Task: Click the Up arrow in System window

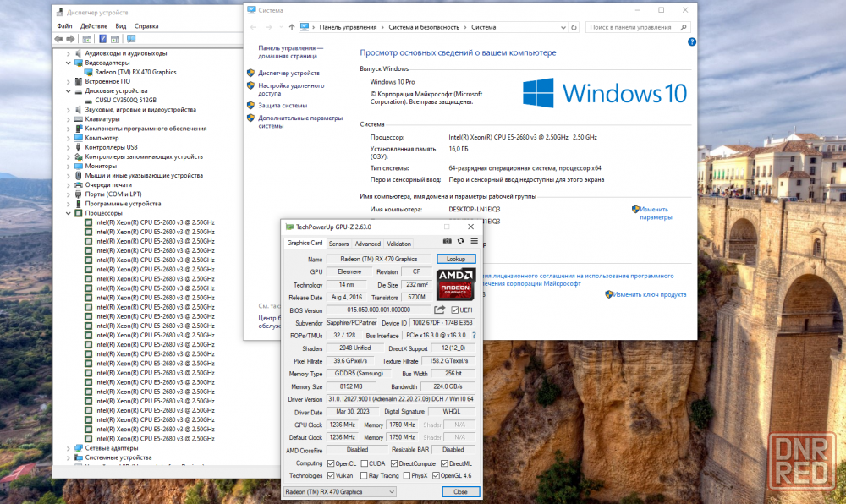Action: click(x=292, y=27)
